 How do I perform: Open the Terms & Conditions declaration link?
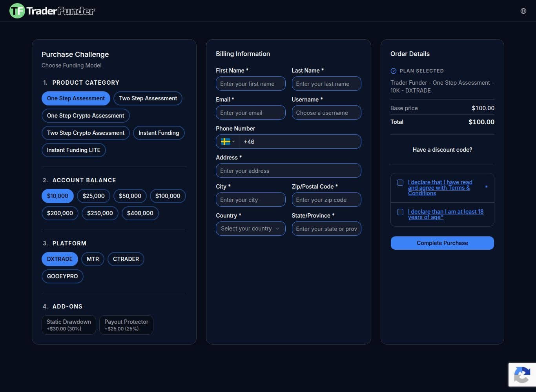coord(440,188)
